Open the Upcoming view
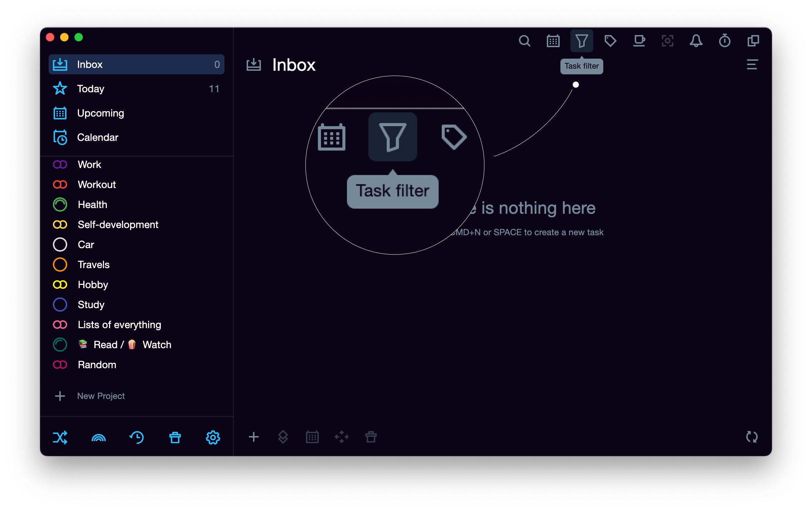 100,113
